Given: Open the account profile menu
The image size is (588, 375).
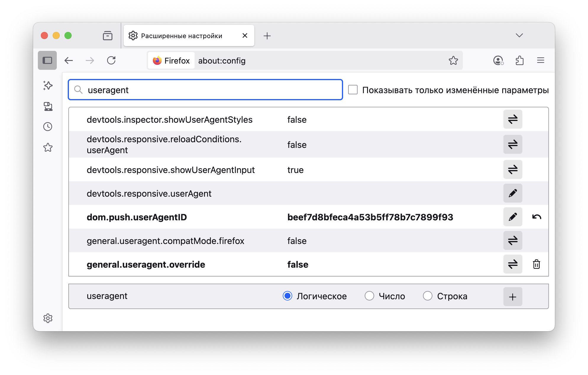Looking at the screenshot, I should tap(498, 60).
